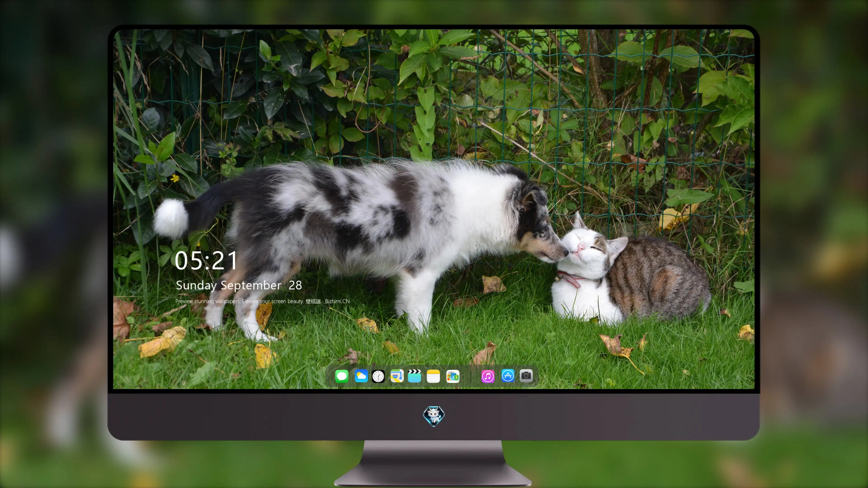Click the dragon logo on the monitor chin
868x488 pixels.
click(x=434, y=416)
